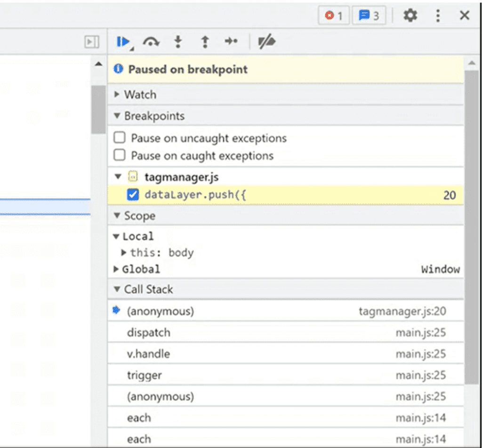Viewport: 482px width, 448px height.
Task: Deactivate all breakpoints
Action: click(x=266, y=41)
